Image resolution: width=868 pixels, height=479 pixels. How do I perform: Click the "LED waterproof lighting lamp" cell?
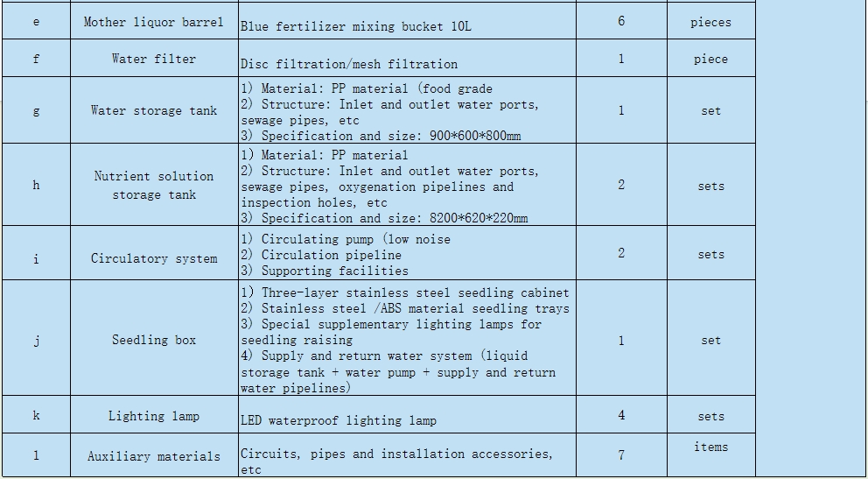point(407,419)
